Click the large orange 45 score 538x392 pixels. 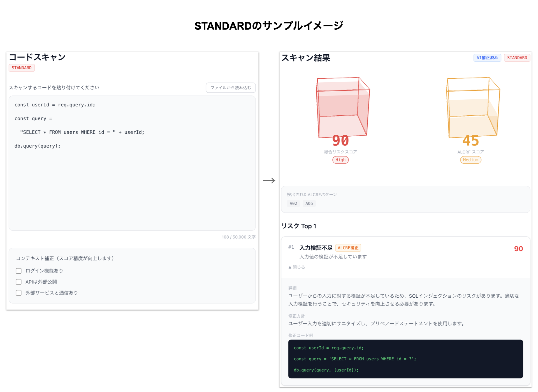(471, 141)
